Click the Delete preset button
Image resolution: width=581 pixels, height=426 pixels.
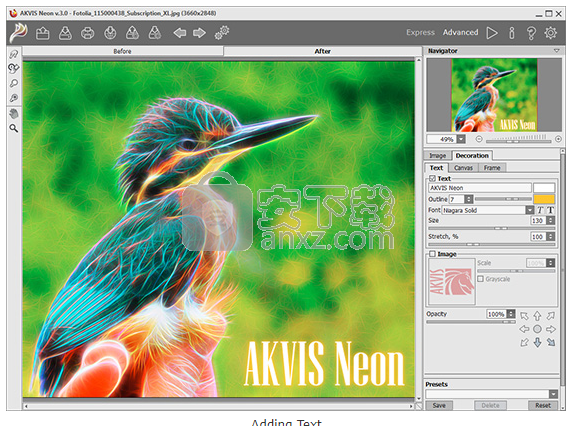[490, 406]
